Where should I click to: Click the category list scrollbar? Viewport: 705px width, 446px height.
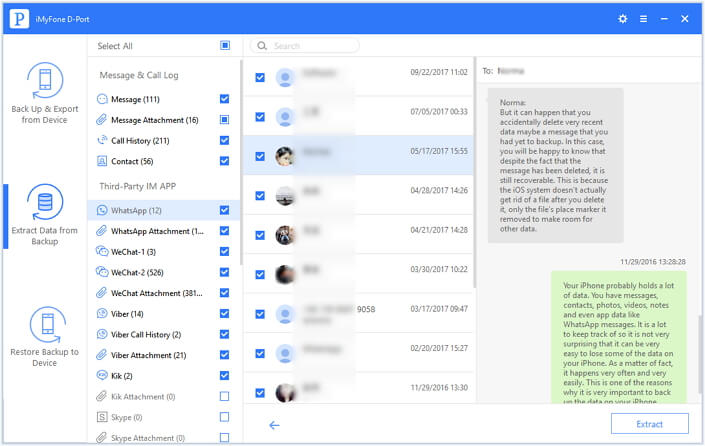point(241,162)
